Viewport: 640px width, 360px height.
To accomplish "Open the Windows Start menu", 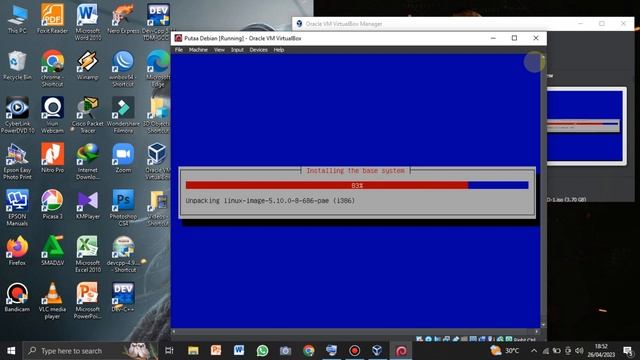I will tap(11, 351).
